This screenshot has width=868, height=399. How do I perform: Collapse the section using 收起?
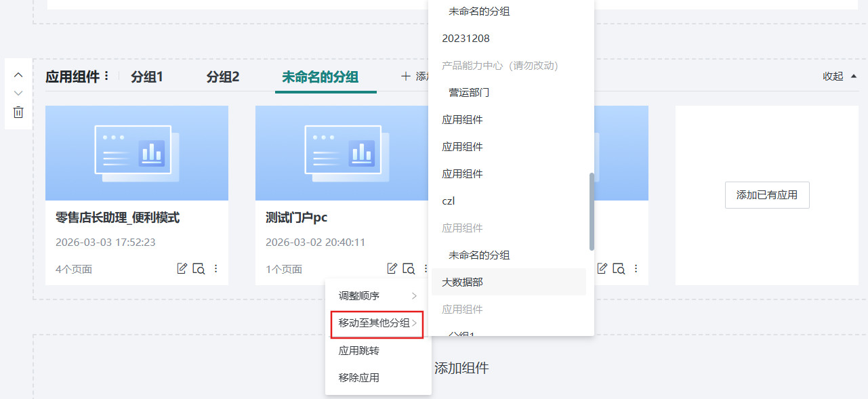(x=839, y=77)
